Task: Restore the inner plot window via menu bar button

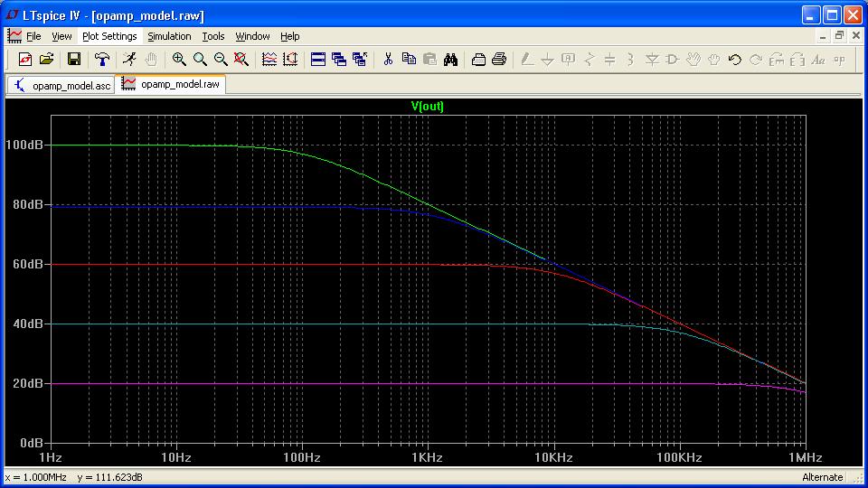Action: 840,36
